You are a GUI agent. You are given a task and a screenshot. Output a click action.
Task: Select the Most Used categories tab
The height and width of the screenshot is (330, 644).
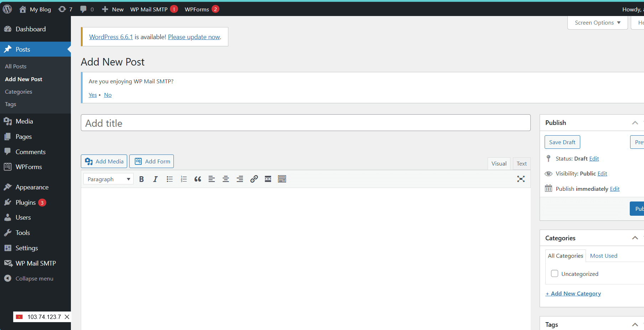click(x=603, y=256)
